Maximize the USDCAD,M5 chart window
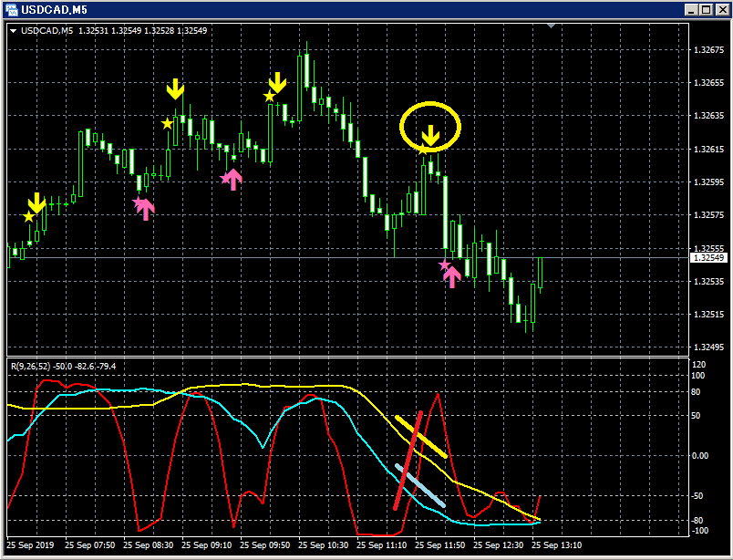This screenshot has height=560, width=733. click(x=707, y=9)
